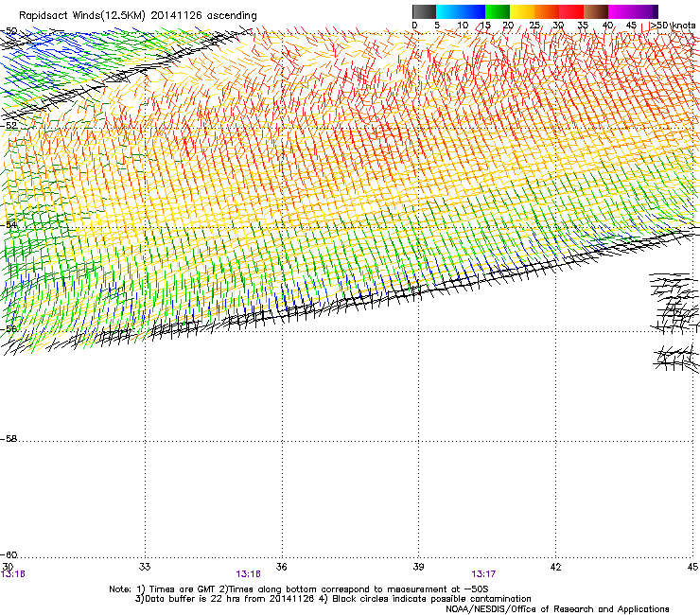The height and width of the screenshot is (615, 700).
Task: Click the '-50' latitude axis label
Action: [9, 31]
